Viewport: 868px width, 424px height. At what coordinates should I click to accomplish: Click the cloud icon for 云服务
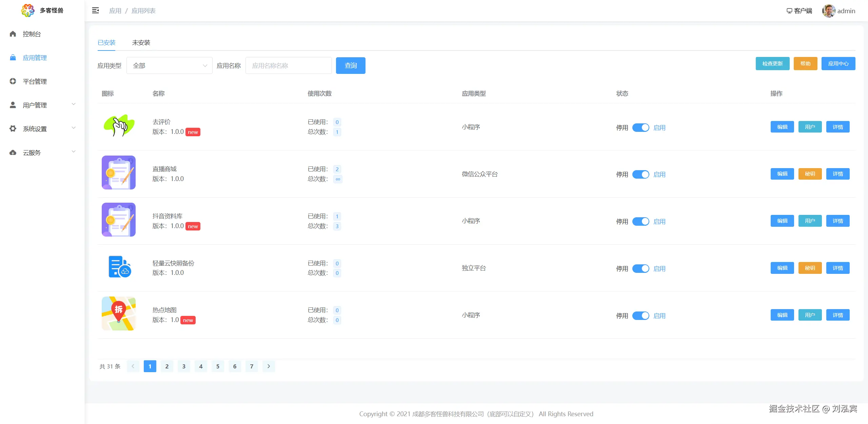13,153
